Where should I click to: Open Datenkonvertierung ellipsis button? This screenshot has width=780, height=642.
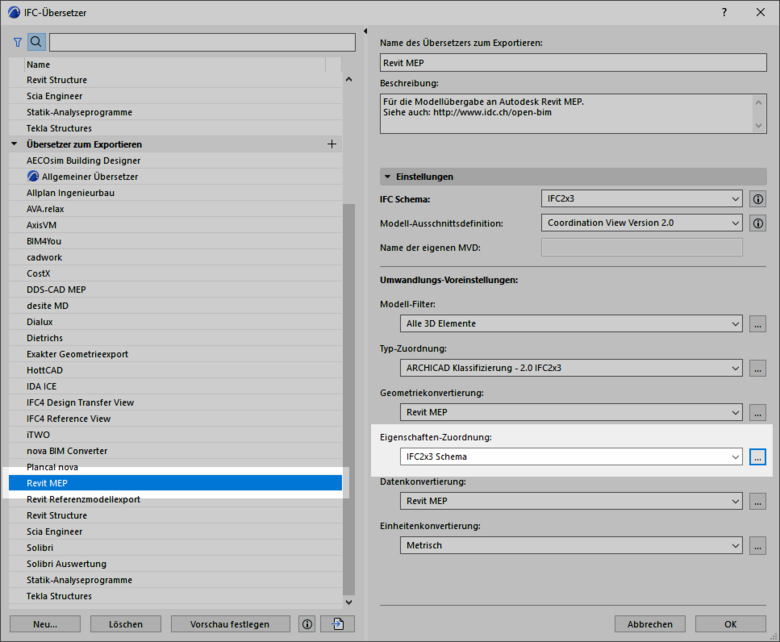[x=758, y=501]
